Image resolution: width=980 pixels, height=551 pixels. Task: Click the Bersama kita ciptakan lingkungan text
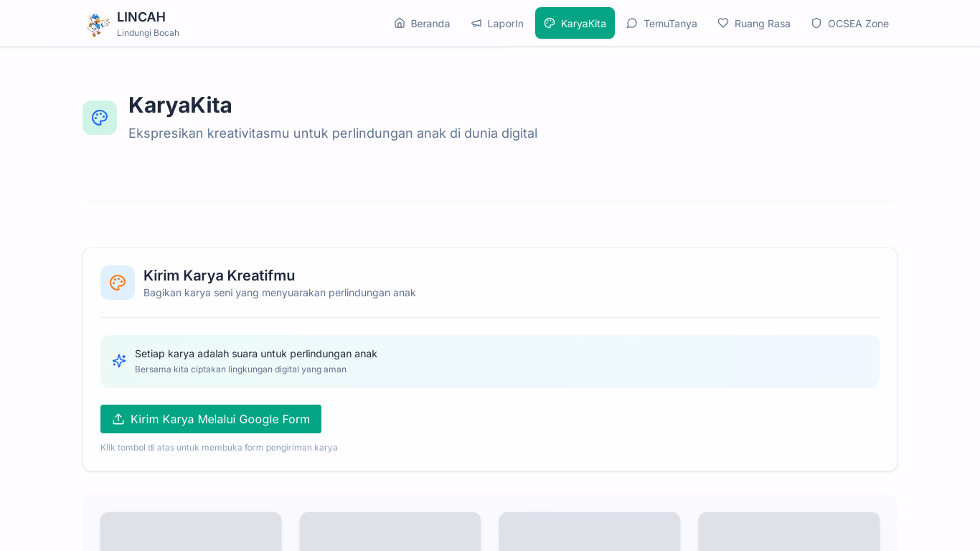coord(240,369)
